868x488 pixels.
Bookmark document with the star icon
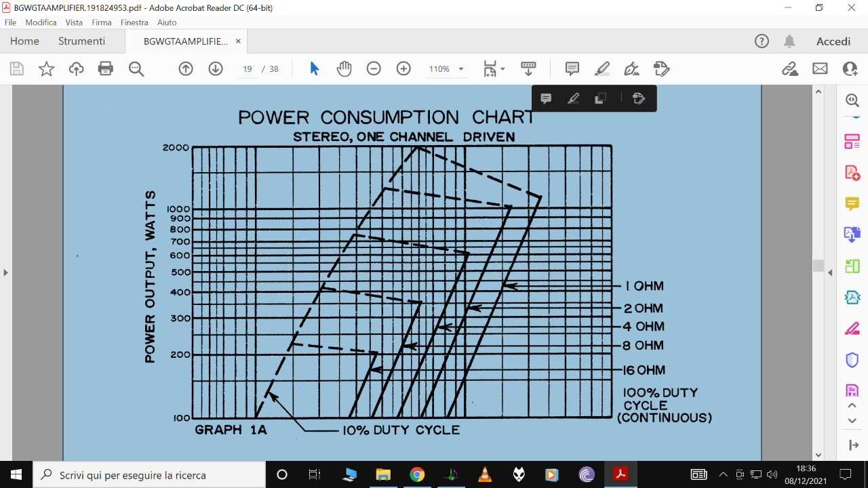coord(46,68)
